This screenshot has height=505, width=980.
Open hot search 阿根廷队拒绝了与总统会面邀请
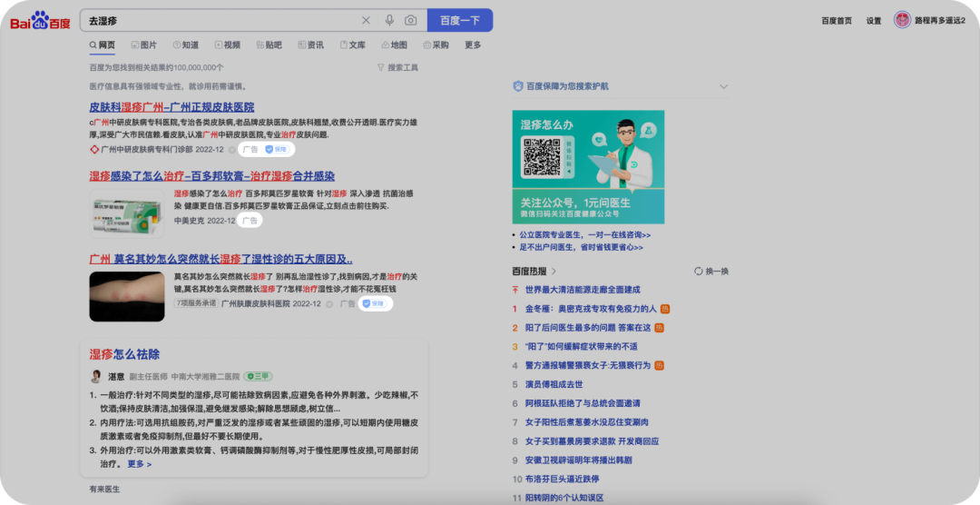point(583,403)
